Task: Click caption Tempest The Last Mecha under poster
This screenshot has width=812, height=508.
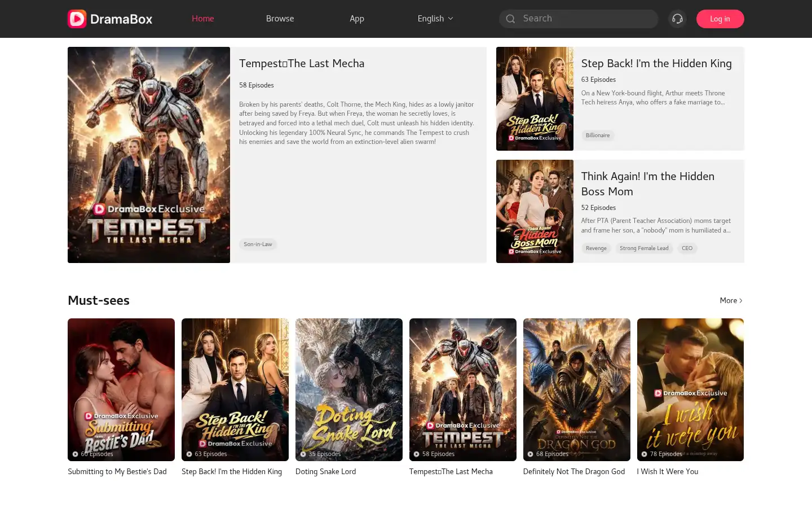Action: (451, 471)
